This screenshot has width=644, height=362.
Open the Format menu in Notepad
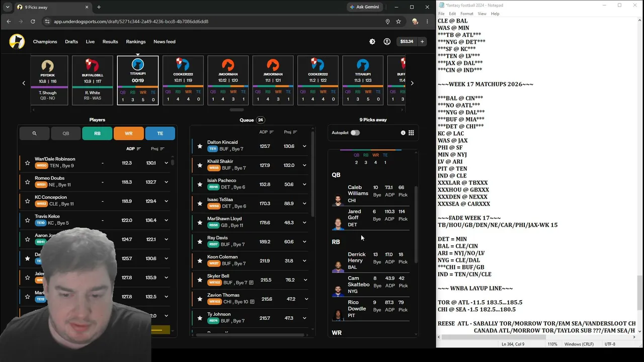(x=466, y=14)
